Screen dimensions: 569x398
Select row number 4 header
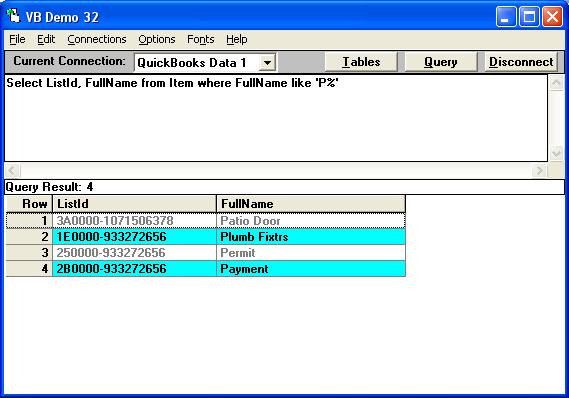[x=29, y=268]
